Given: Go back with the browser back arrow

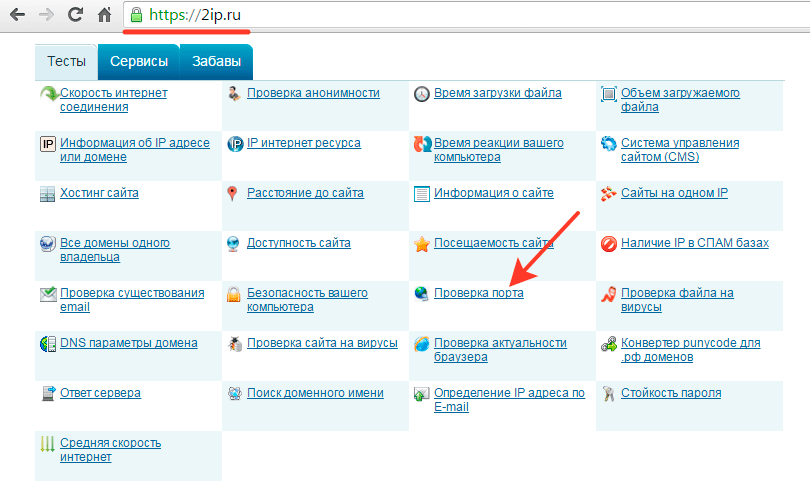Looking at the screenshot, I should [17, 16].
